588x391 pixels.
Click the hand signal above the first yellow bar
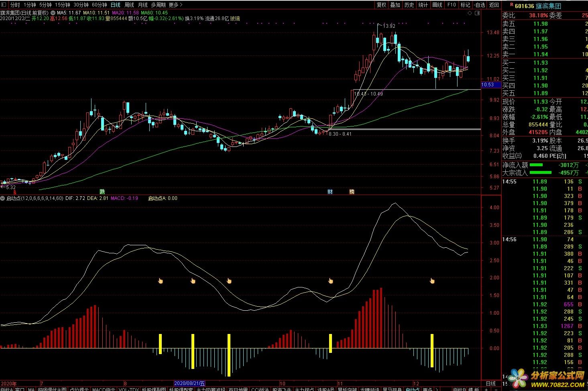tap(161, 281)
